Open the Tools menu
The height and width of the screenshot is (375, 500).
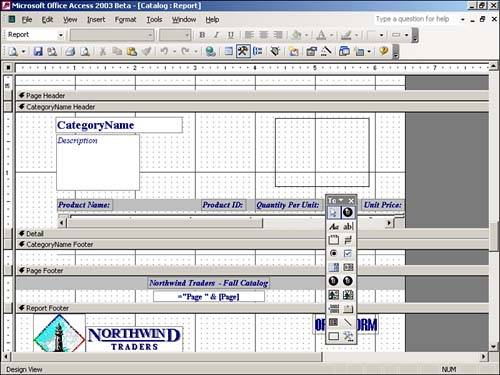154,19
